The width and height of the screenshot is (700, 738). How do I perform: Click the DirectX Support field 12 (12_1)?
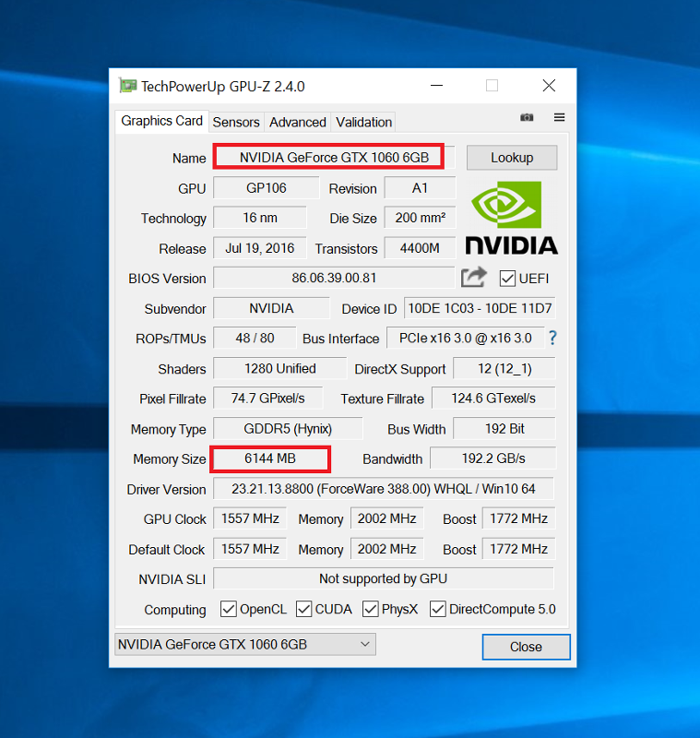coord(504,368)
